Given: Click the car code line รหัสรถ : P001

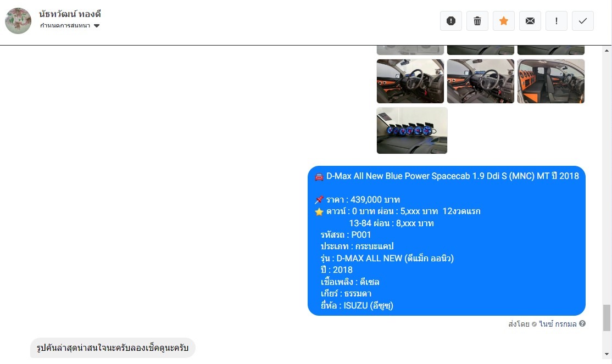Looking at the screenshot, I should 346,235.
